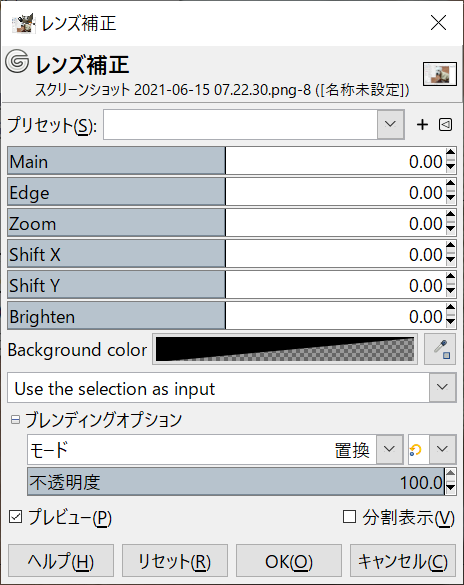Collapse the ブレンディングオプション section
464x585 pixels.
(x=15, y=420)
